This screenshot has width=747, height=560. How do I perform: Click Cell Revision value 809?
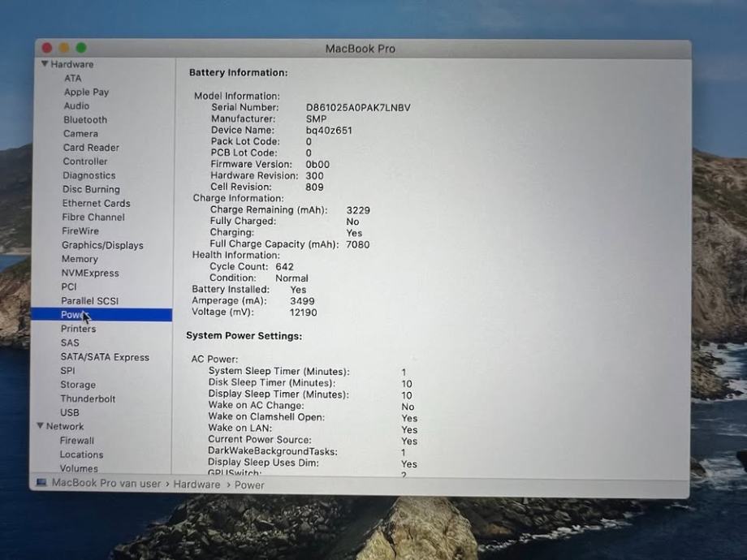[314, 187]
